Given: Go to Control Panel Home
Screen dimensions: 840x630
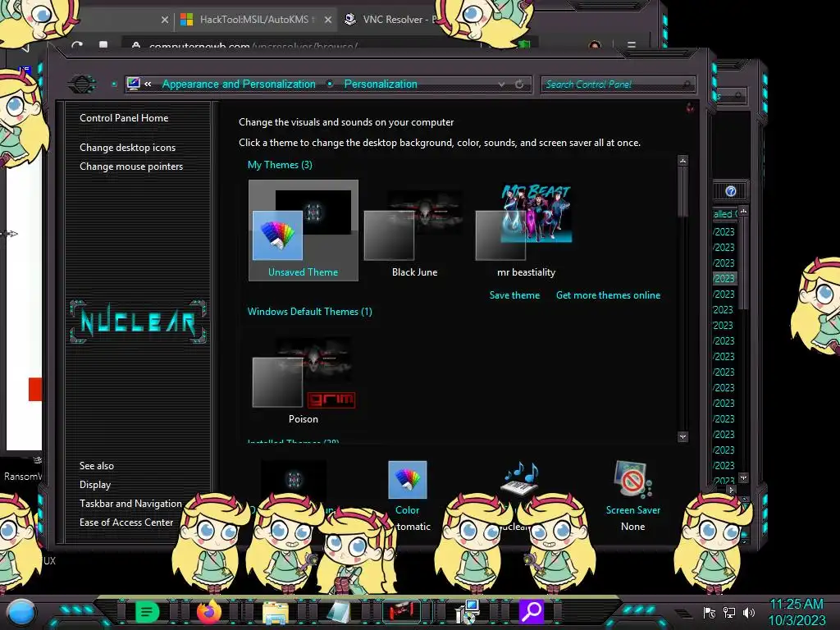Looking at the screenshot, I should pos(124,118).
